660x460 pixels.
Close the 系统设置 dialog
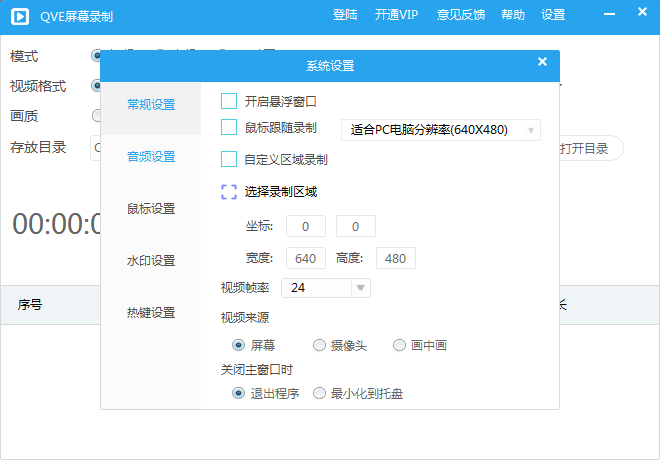(x=542, y=62)
